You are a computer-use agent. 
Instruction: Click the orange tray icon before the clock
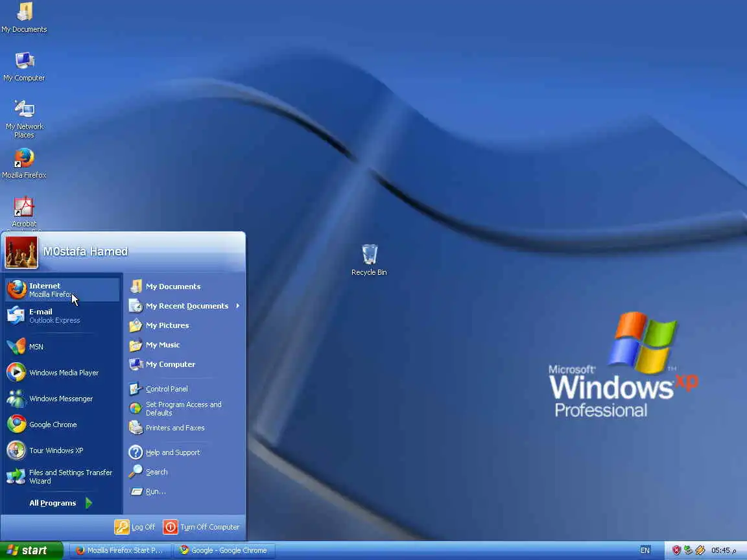pos(700,550)
